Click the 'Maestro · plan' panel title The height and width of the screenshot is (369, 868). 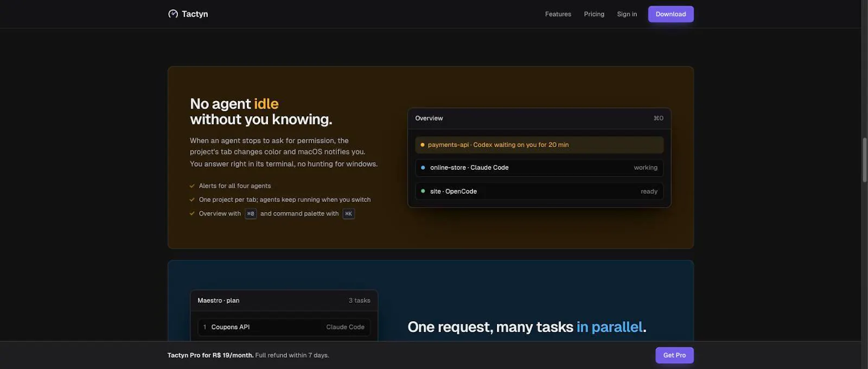coord(218,301)
